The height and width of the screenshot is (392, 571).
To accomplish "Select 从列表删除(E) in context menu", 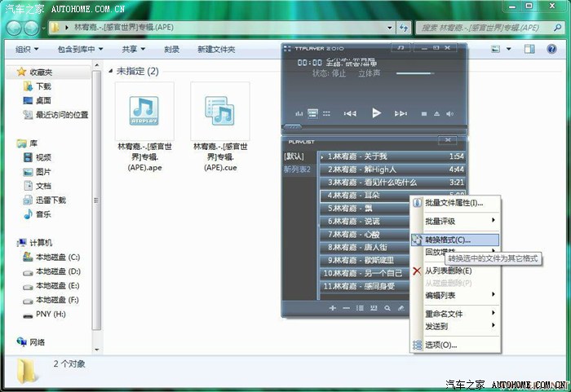I will click(448, 271).
